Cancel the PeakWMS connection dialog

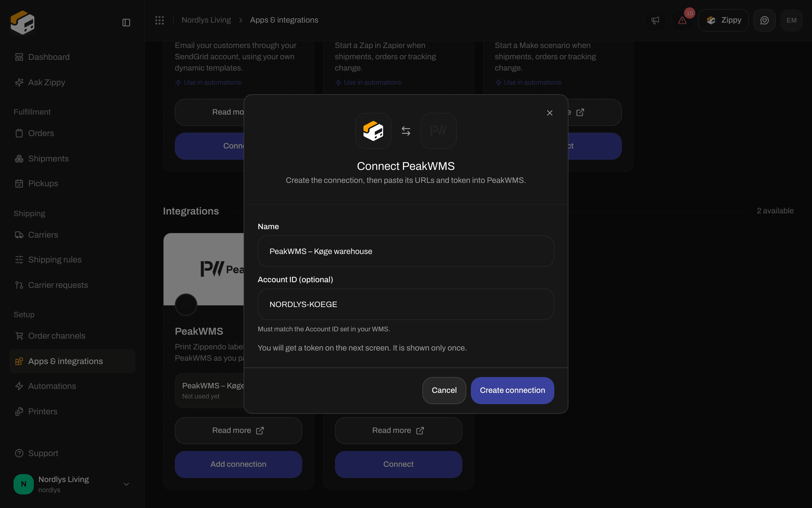click(444, 390)
